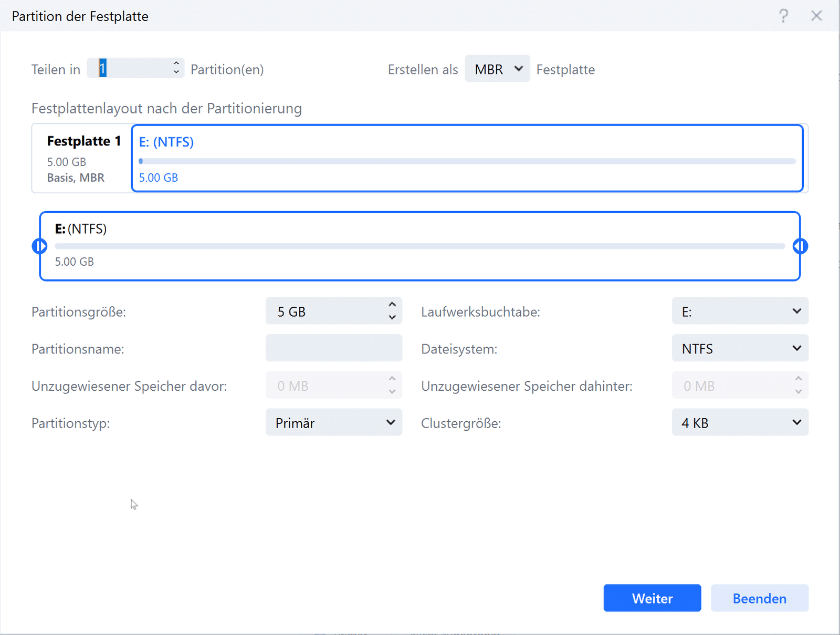Click the left resize handle of the partition
Image resolution: width=840 pixels, height=635 pixels.
[40, 245]
